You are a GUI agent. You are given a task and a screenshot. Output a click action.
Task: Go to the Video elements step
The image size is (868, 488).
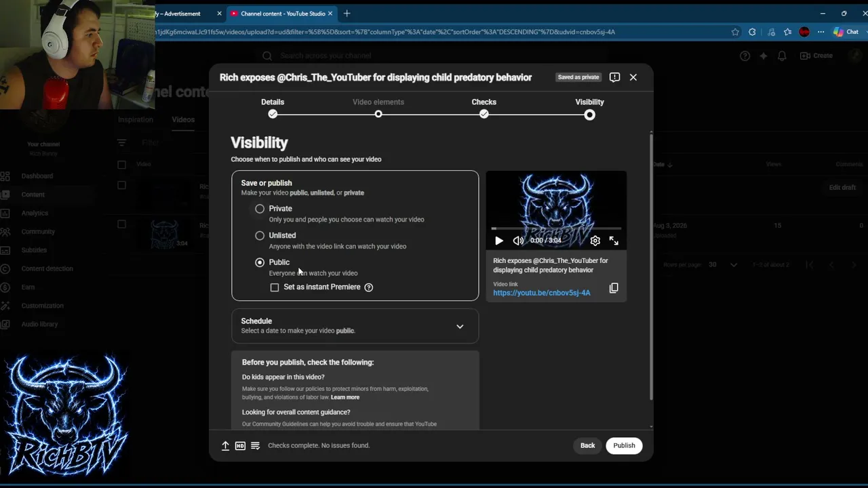pyautogui.click(x=378, y=108)
